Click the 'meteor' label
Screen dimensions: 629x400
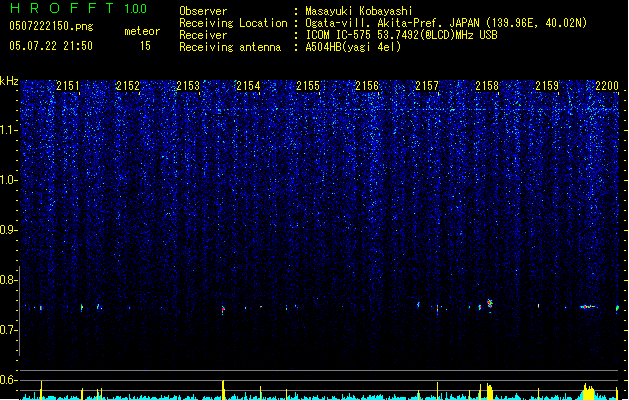[x=142, y=31]
